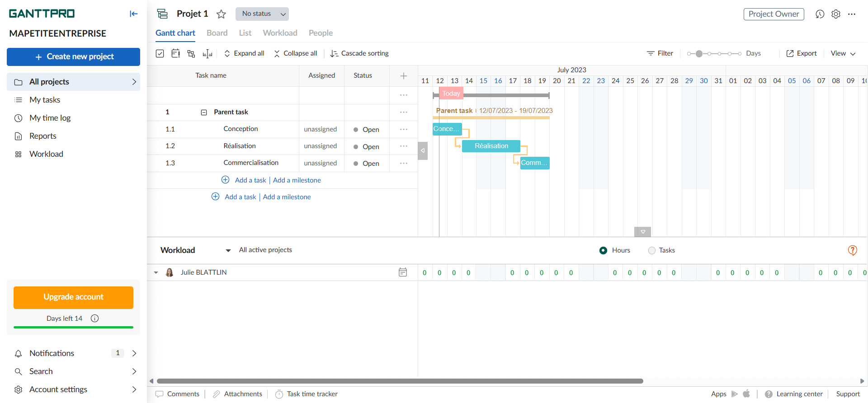Select the Tasks radio button

[x=651, y=250]
